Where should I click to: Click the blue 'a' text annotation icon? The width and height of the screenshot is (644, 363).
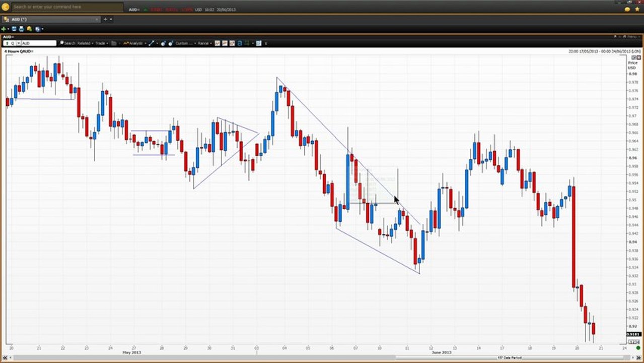(240, 43)
